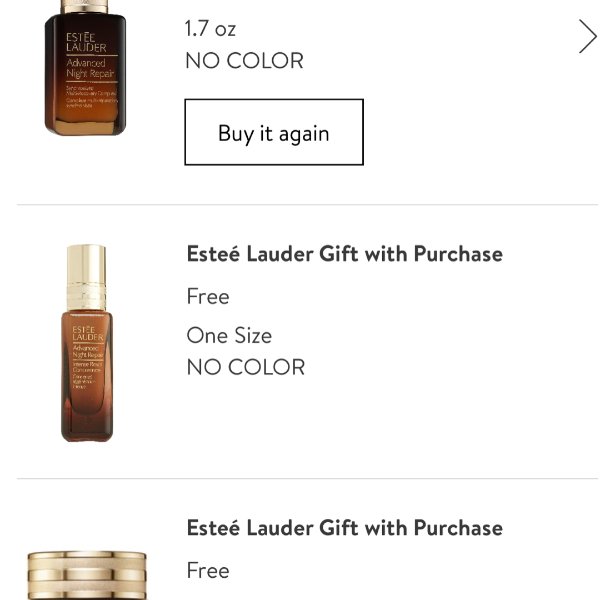Click the first gift's Free price label
Viewport: 600px width, 600px height.
click(x=208, y=297)
